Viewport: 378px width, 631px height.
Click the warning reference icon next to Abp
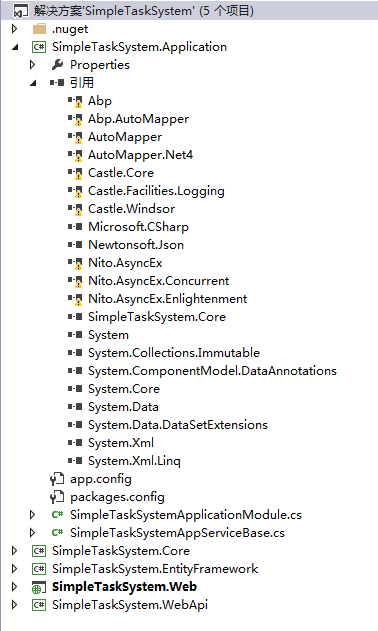tap(75, 101)
